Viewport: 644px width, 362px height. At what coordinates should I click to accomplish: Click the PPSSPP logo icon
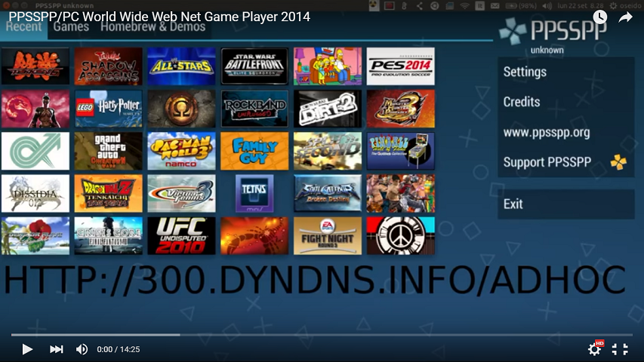tap(513, 31)
